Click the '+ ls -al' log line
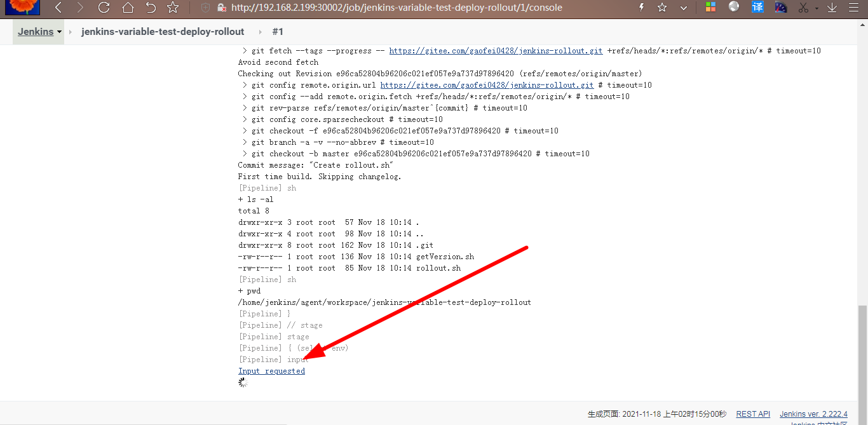868x425 pixels. click(256, 199)
